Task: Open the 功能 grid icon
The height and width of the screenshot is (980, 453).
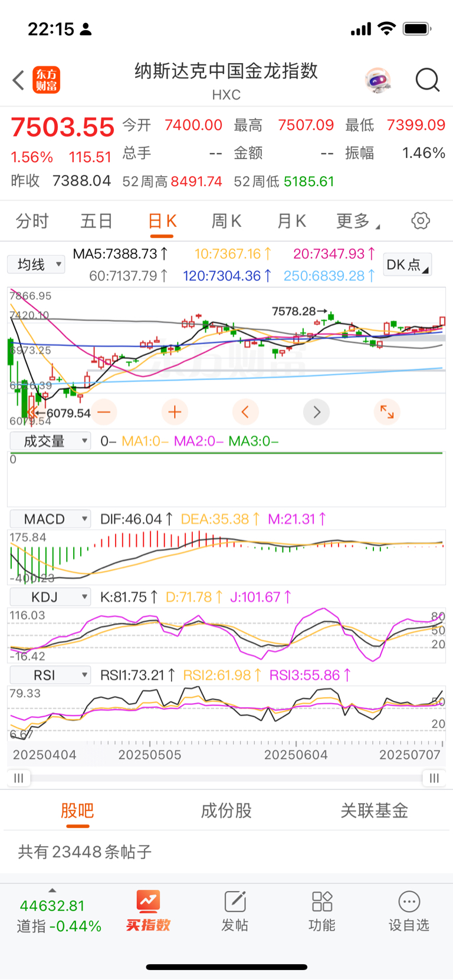Action: pos(322,901)
